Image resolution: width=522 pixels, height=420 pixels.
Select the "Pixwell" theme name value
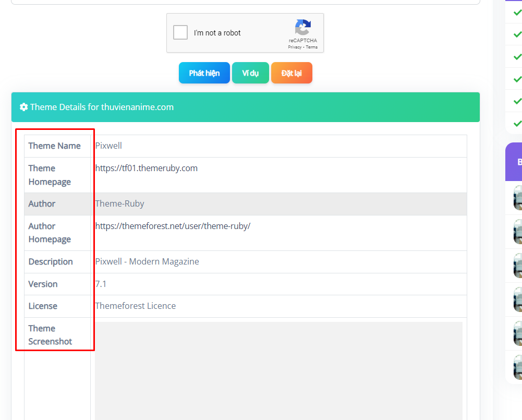click(108, 146)
